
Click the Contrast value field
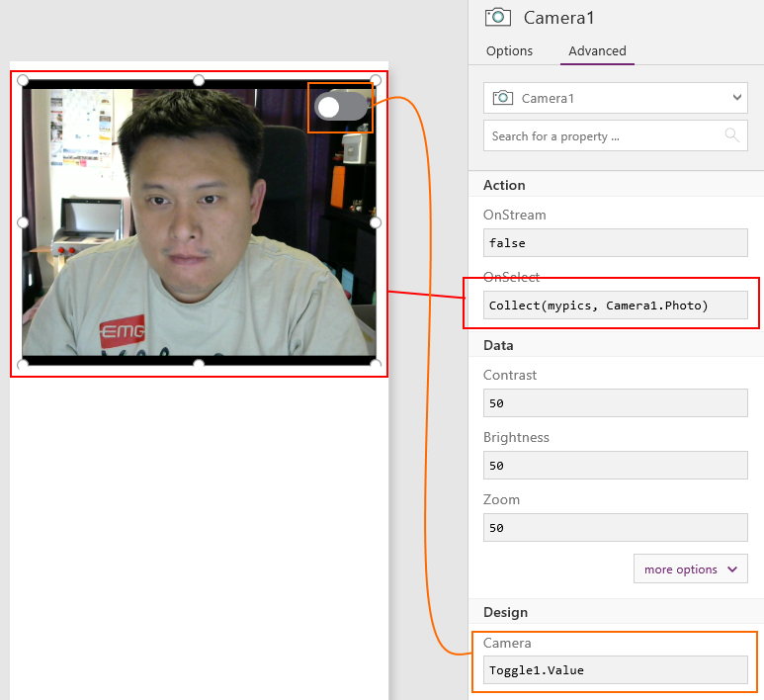click(x=615, y=403)
